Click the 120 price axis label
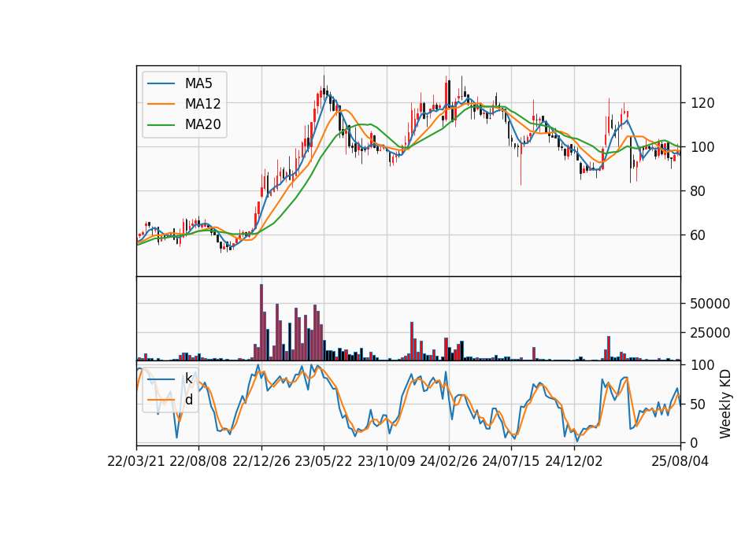This screenshot has width=756, height=543. (x=702, y=103)
